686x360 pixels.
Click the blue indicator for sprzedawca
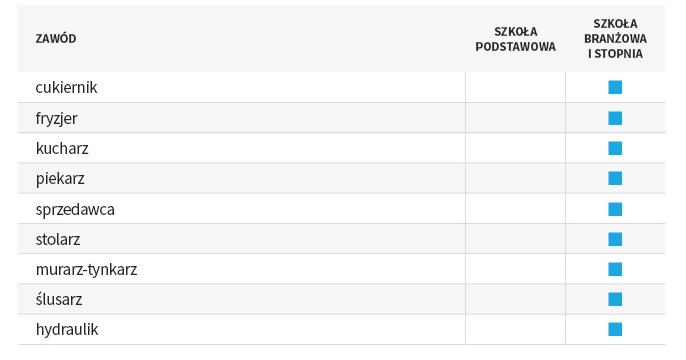(x=615, y=209)
